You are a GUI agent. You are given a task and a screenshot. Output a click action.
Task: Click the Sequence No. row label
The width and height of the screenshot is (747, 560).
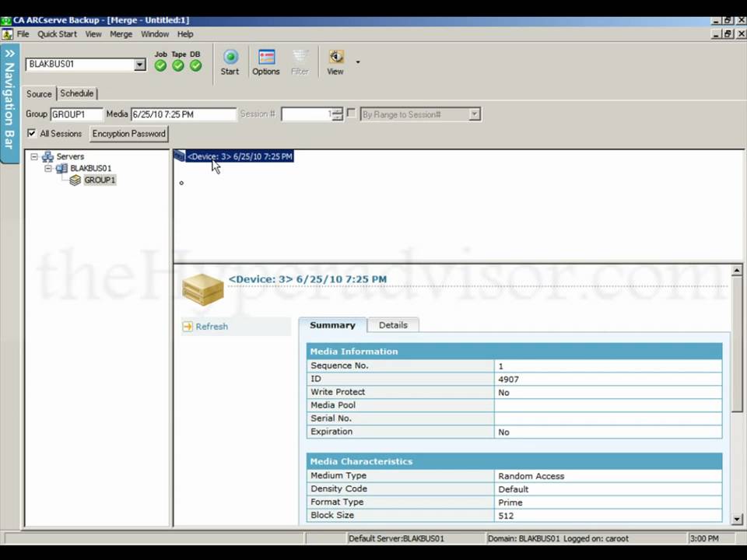point(340,366)
